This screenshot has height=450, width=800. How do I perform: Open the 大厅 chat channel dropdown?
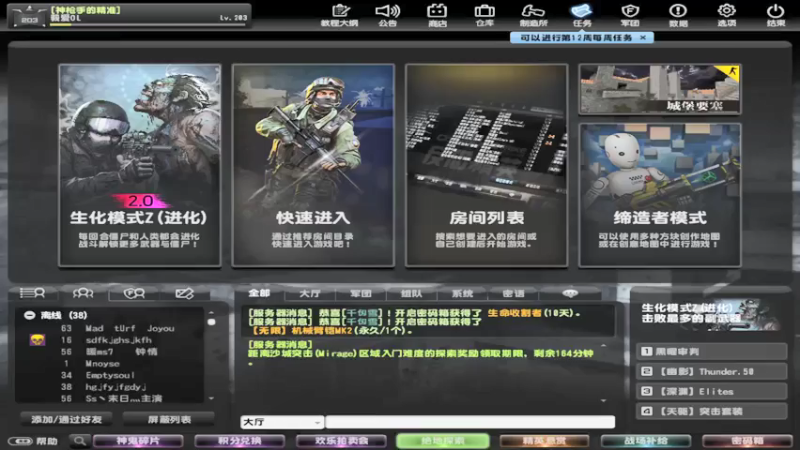pyautogui.click(x=282, y=422)
